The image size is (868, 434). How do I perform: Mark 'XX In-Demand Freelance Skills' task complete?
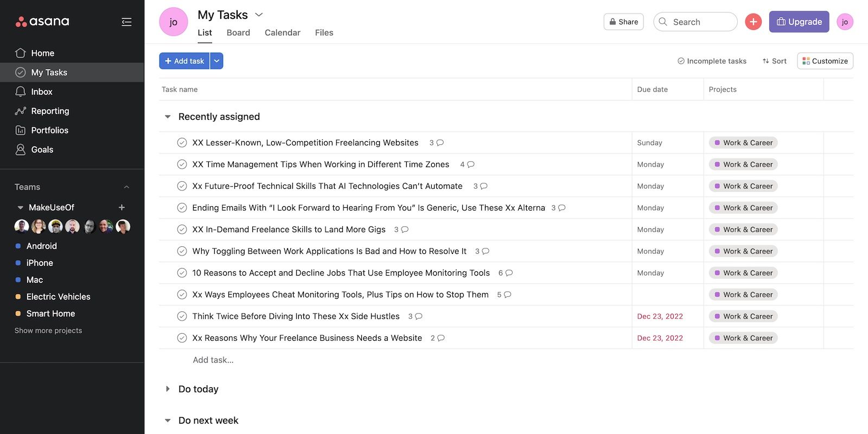point(182,229)
